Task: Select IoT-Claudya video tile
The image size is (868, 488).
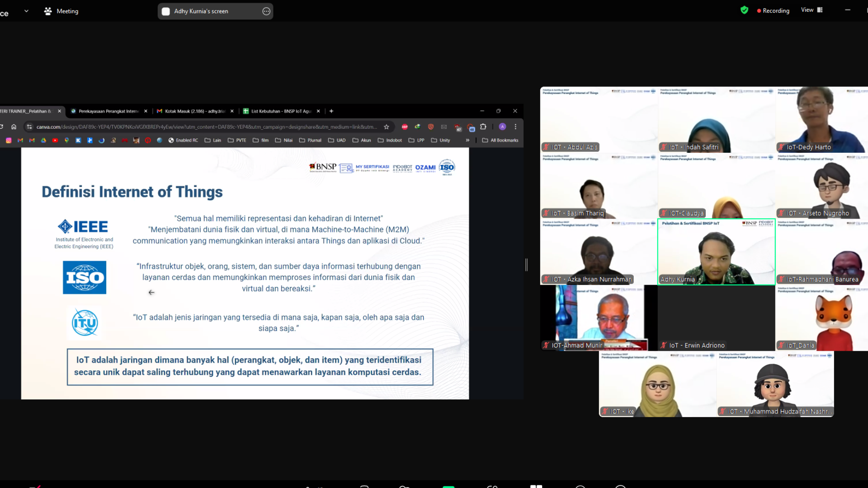Action: click(x=717, y=186)
